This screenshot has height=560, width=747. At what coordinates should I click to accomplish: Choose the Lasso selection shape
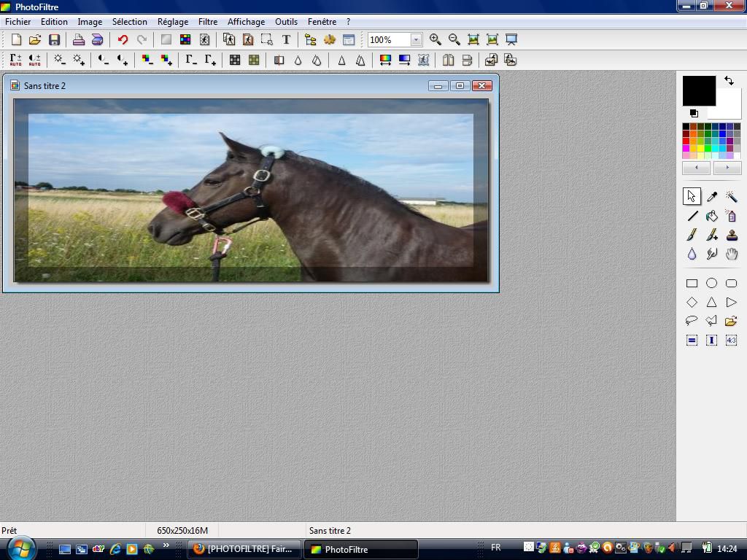click(x=692, y=321)
